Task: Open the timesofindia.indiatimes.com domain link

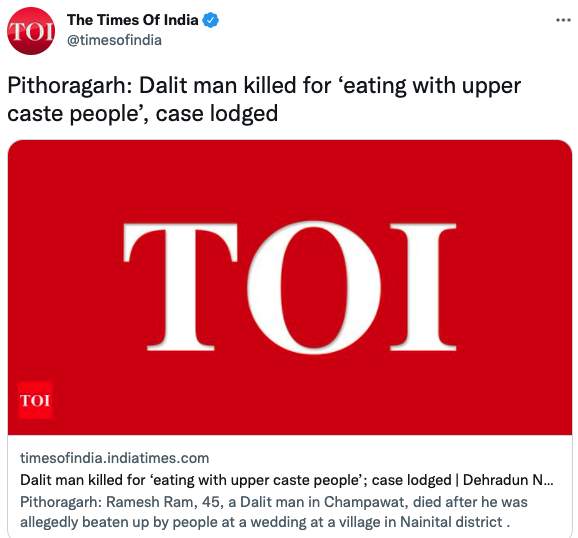Action: 115,458
